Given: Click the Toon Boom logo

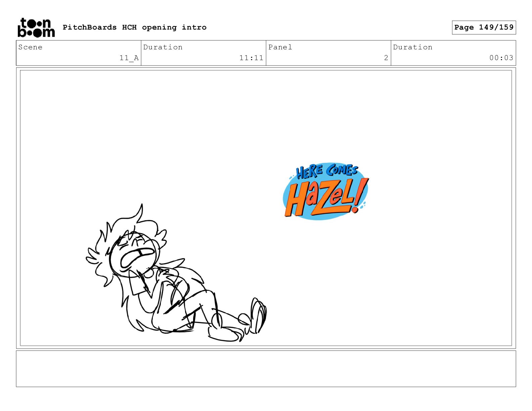Looking at the screenshot, I should pyautogui.click(x=36, y=28).
